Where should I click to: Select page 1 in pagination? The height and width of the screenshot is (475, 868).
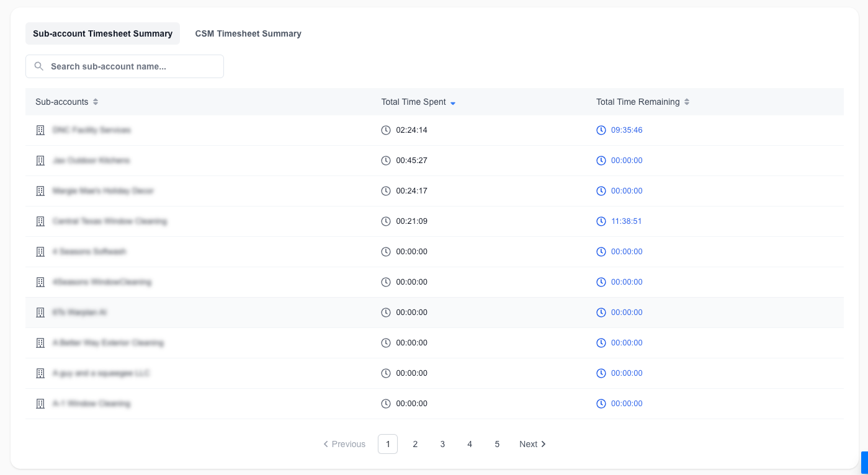click(x=388, y=444)
